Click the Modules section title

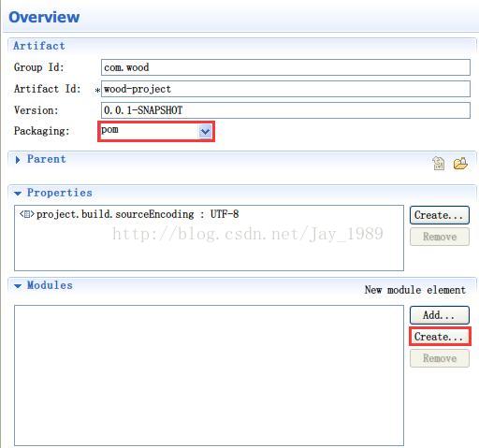(x=50, y=285)
